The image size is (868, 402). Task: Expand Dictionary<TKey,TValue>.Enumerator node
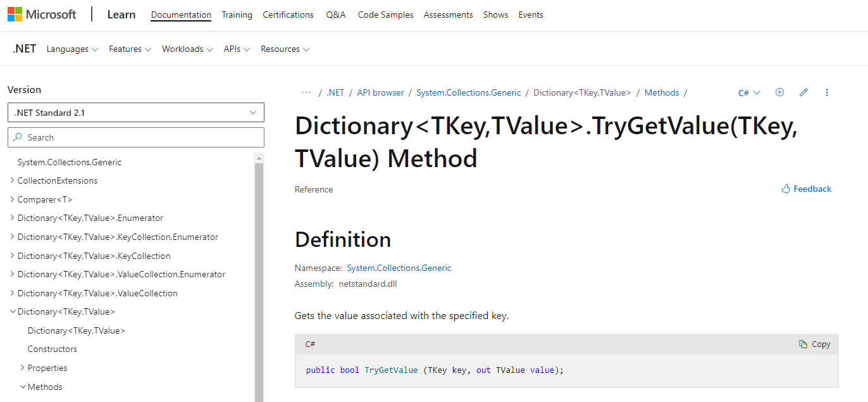click(13, 218)
